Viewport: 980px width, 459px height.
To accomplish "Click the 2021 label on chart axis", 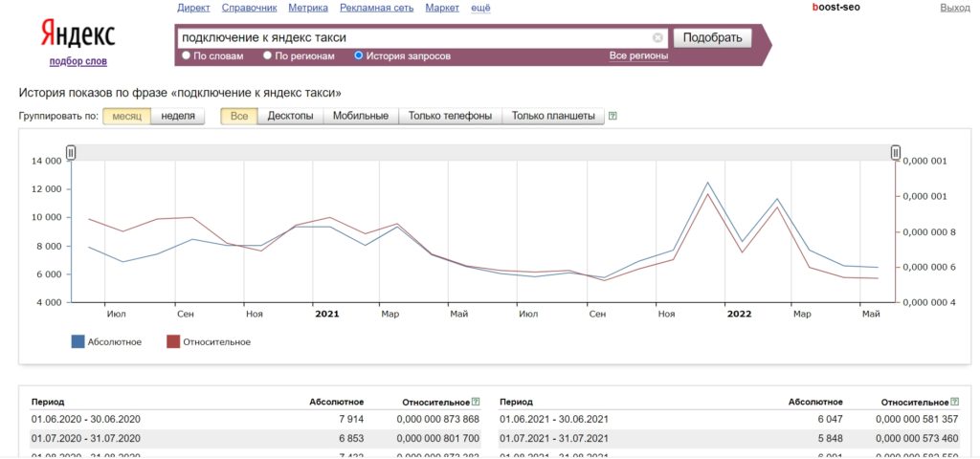I will pos(327,314).
